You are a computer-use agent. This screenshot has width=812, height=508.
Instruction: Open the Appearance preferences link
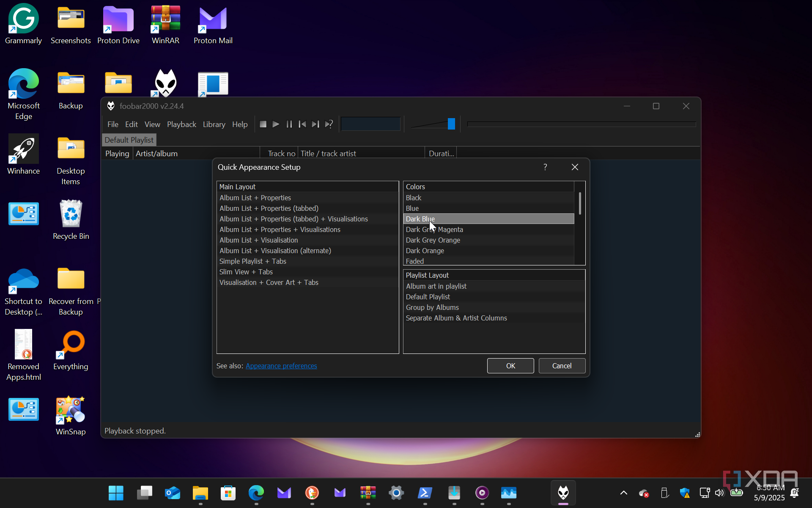pos(281,366)
